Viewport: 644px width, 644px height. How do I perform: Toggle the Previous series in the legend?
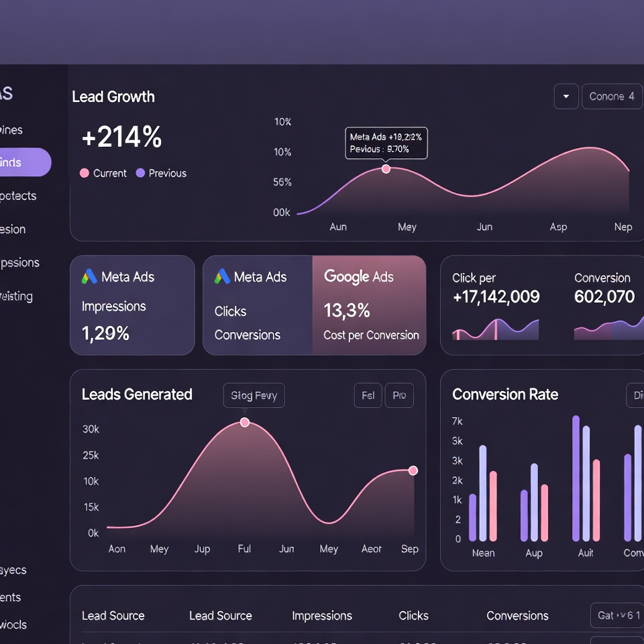pyautogui.click(x=161, y=173)
